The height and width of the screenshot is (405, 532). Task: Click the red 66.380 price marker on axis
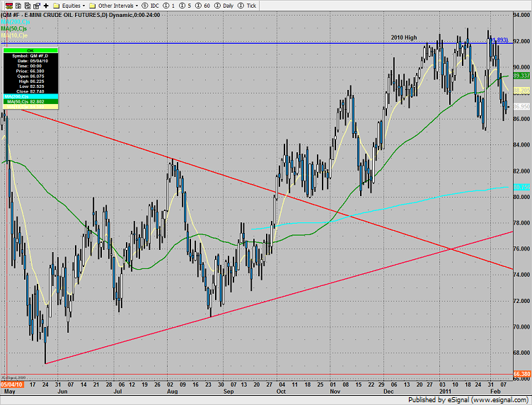(x=521, y=374)
